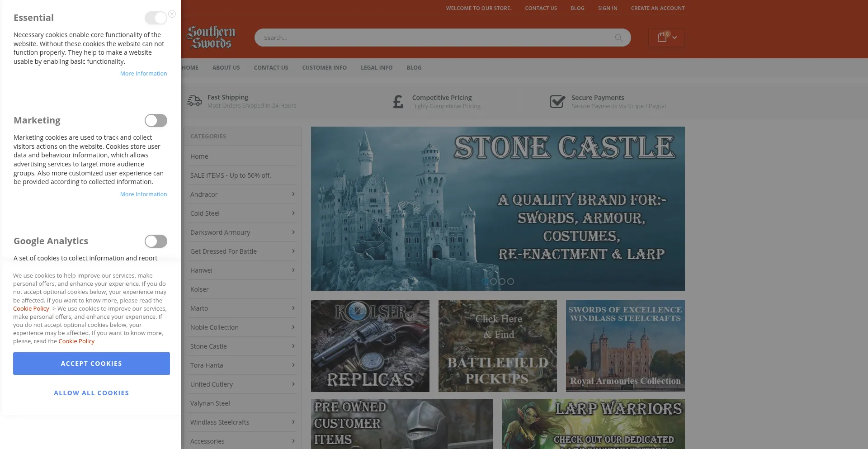Open More Information for Essential cookies
Viewport: 868px width, 449px height.
143,74
